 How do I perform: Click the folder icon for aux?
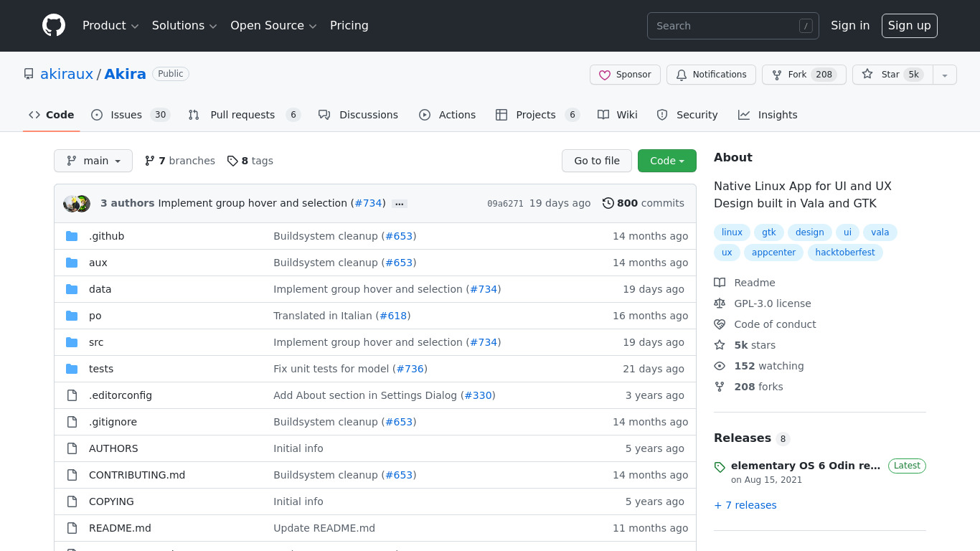tap(72, 263)
